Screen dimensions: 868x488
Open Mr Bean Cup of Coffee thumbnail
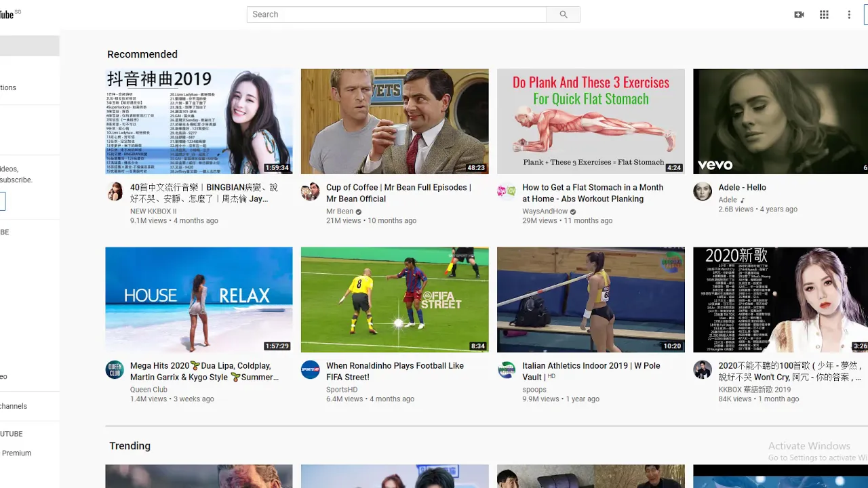pyautogui.click(x=395, y=121)
